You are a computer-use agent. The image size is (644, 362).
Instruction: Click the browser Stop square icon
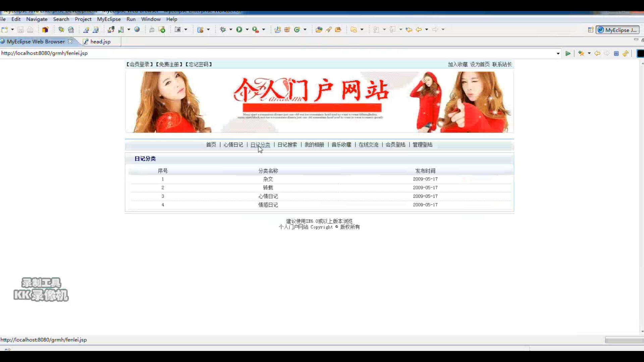coord(616,53)
